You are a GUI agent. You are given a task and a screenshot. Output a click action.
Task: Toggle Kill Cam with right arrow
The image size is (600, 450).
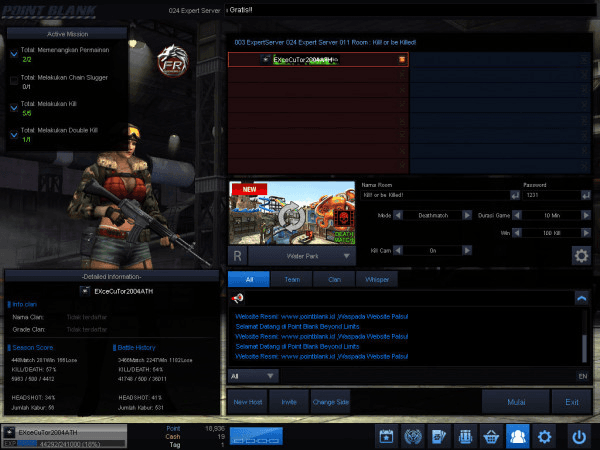pos(467,250)
